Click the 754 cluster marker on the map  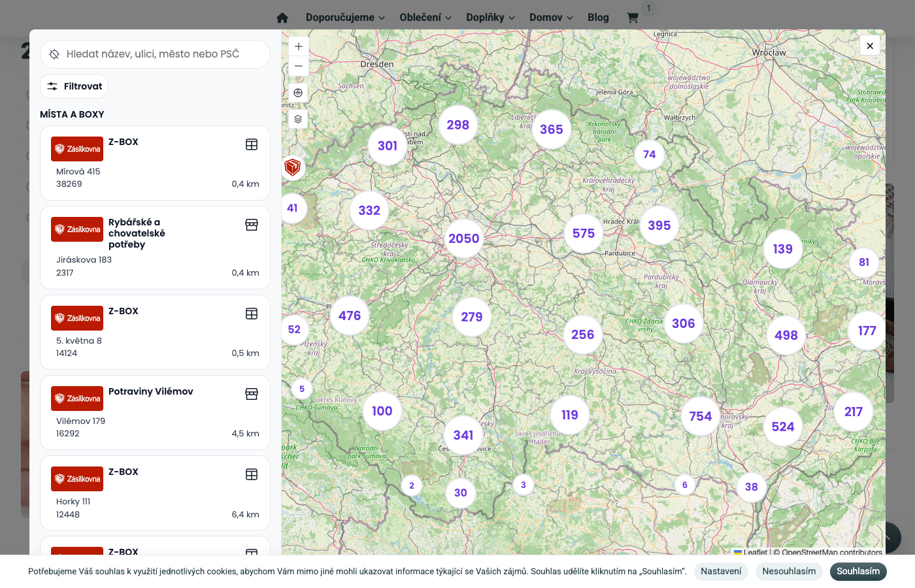coord(701,416)
